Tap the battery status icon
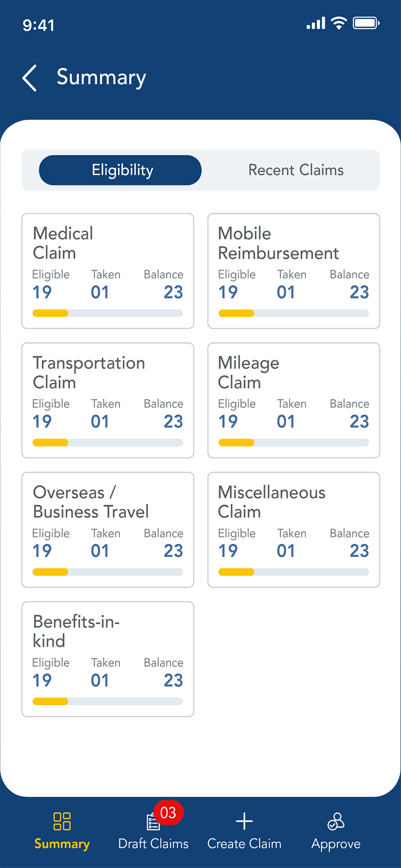 tap(366, 23)
